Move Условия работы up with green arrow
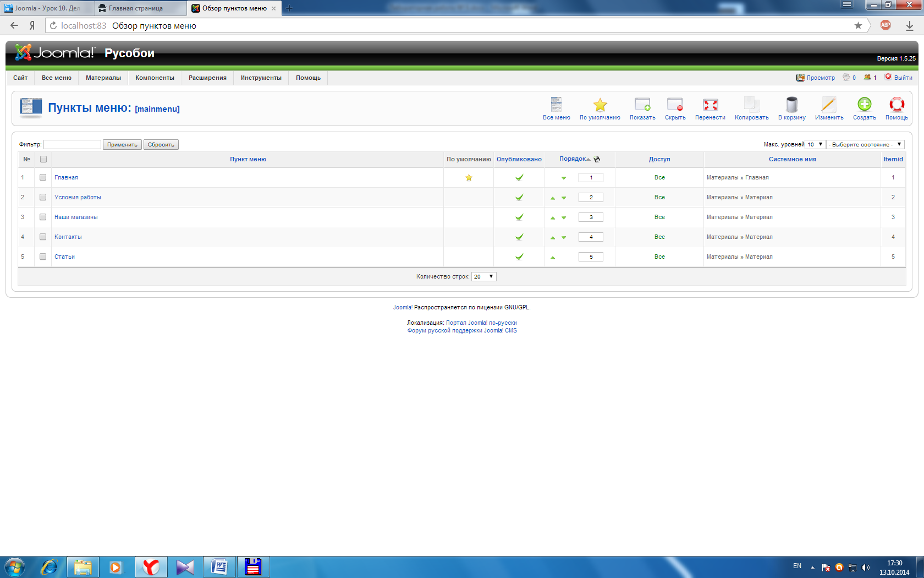The image size is (924, 578). click(553, 198)
